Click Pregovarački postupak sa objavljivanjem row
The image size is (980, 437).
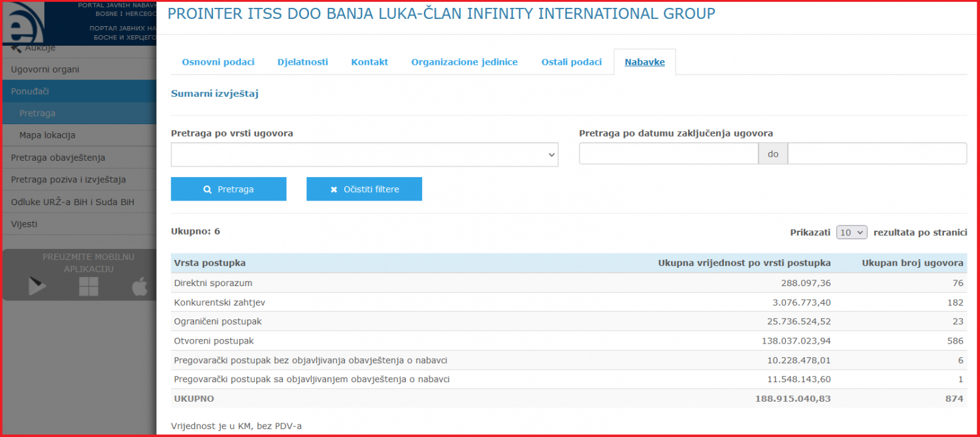(569, 380)
